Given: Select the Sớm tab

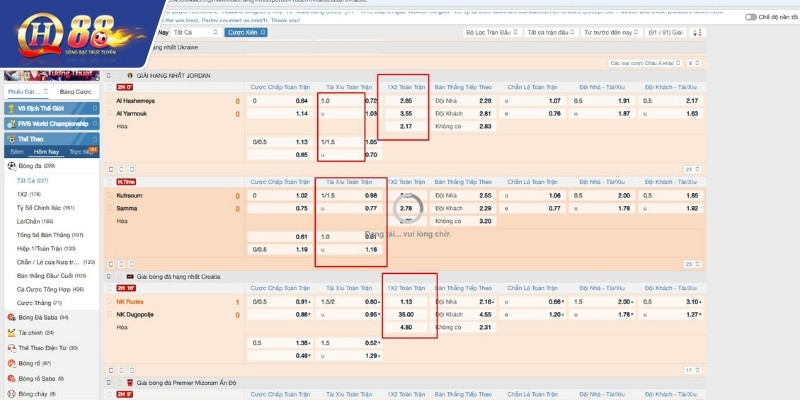Looking at the screenshot, I should coord(17,152).
